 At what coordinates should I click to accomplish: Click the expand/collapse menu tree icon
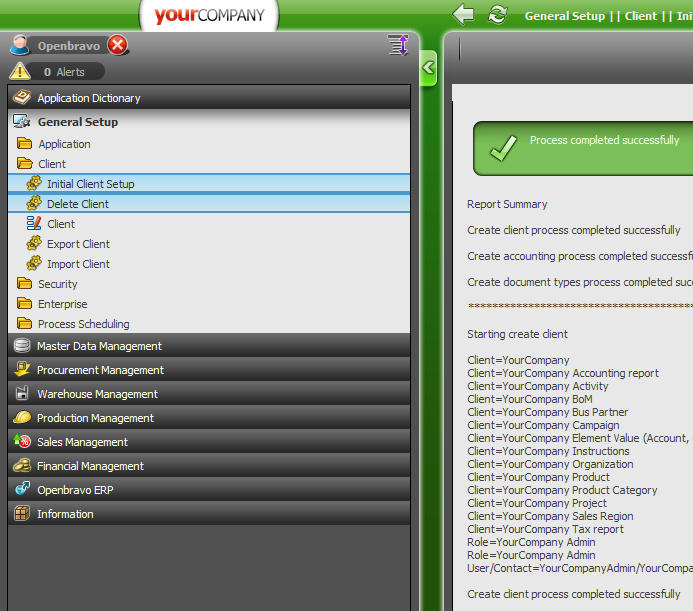398,45
